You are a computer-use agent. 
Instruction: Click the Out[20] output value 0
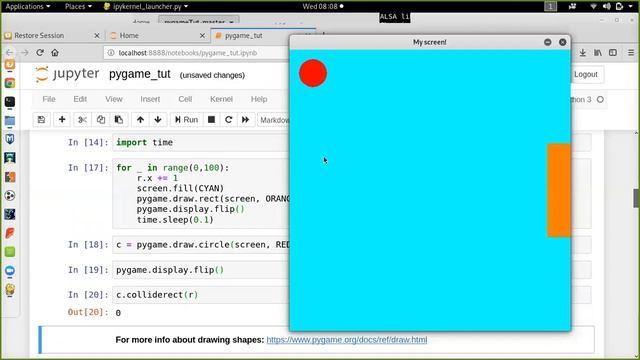[x=118, y=313]
